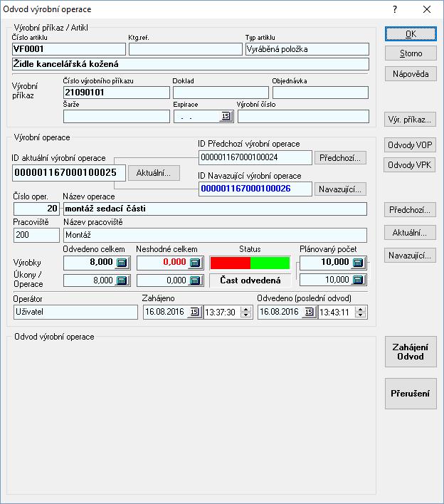Click the Název operace field
The height and width of the screenshot is (504, 444).
(215, 209)
